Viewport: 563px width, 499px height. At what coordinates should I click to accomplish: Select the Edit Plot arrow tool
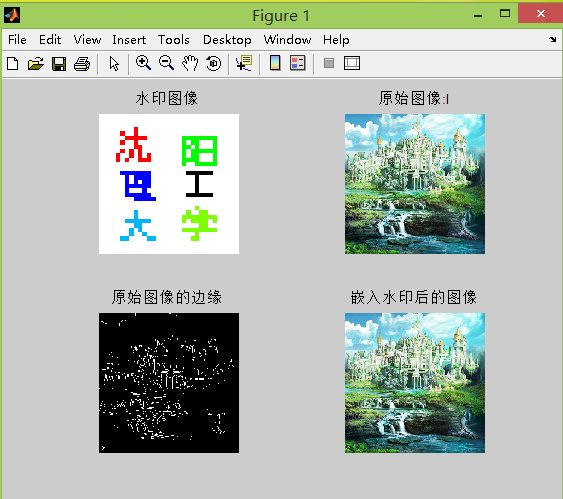pos(114,64)
